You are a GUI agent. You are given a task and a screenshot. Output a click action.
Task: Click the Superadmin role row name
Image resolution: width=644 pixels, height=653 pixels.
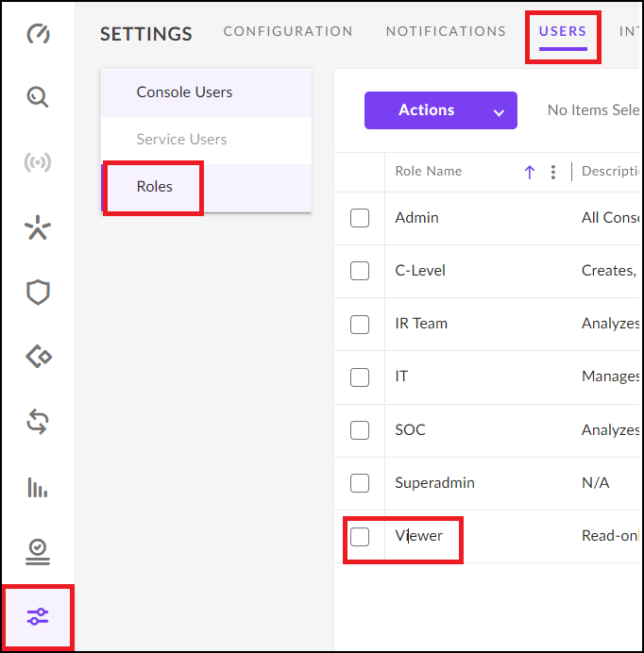point(434,483)
